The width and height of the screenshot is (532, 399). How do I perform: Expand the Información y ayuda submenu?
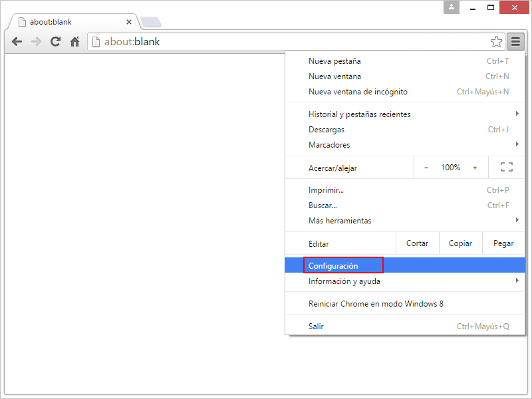click(344, 281)
